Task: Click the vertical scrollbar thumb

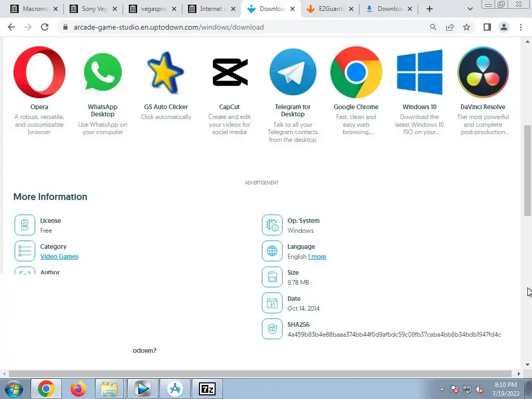Action: click(527, 170)
